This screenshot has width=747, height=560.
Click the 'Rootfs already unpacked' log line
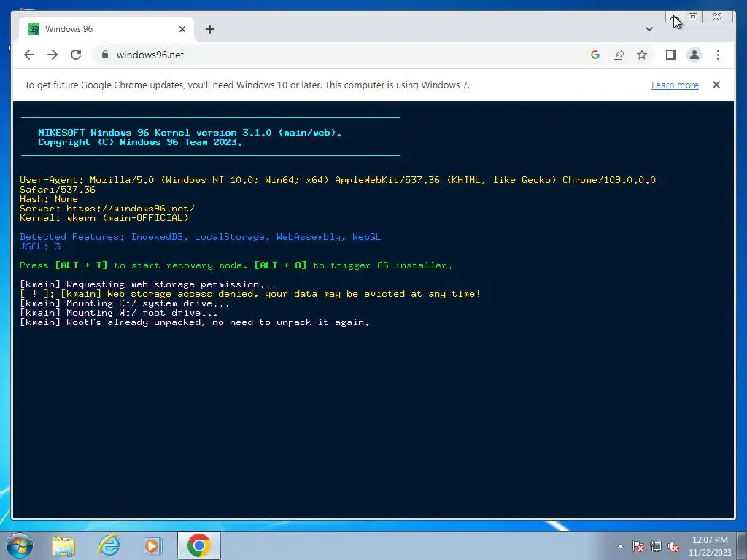[194, 322]
